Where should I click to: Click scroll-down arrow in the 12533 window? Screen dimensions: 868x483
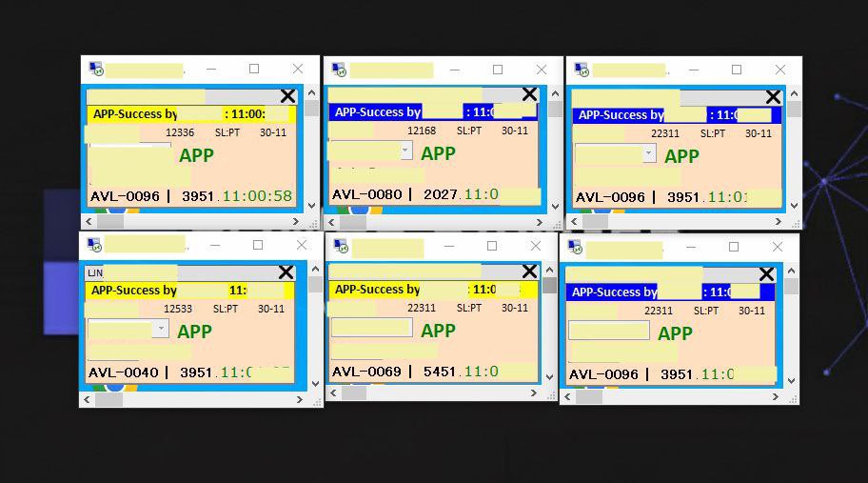(x=316, y=383)
